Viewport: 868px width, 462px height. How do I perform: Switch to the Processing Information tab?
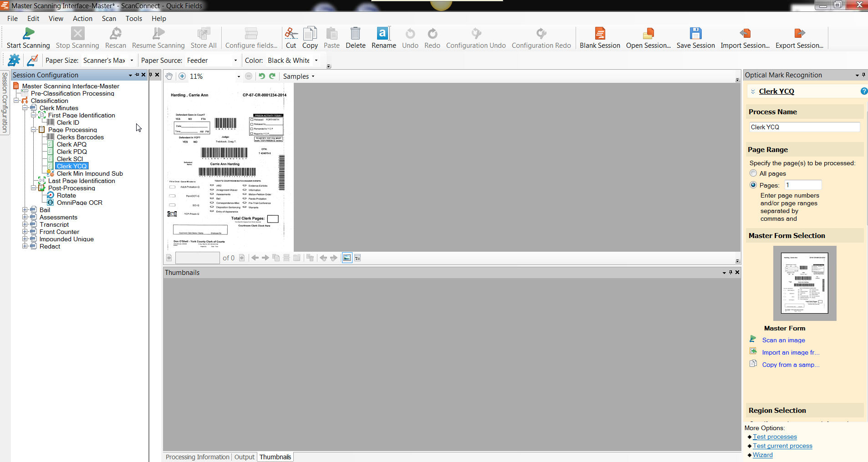coord(197,457)
